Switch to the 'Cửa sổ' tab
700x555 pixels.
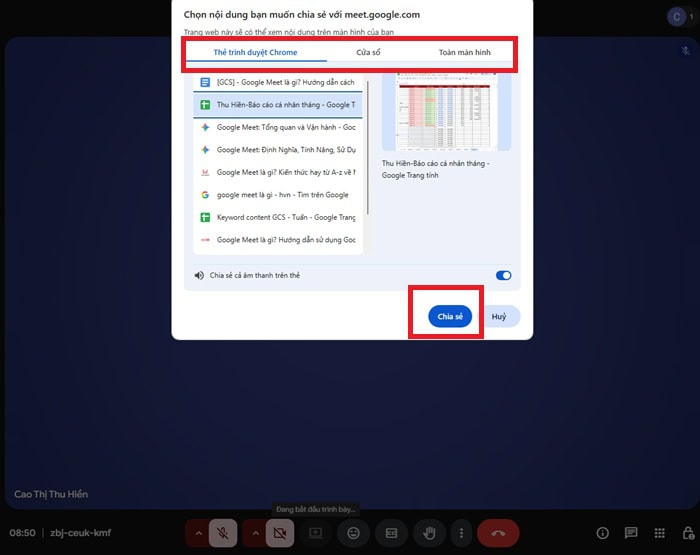[368, 51]
